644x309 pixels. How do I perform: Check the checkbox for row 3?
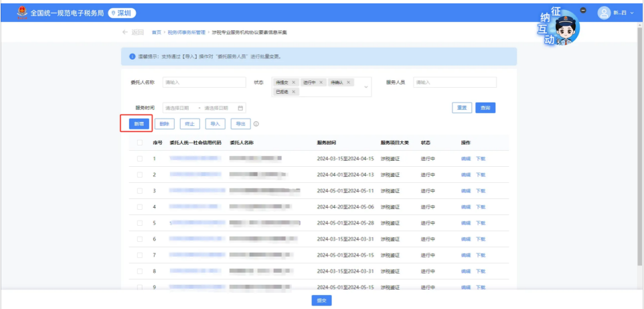click(140, 191)
